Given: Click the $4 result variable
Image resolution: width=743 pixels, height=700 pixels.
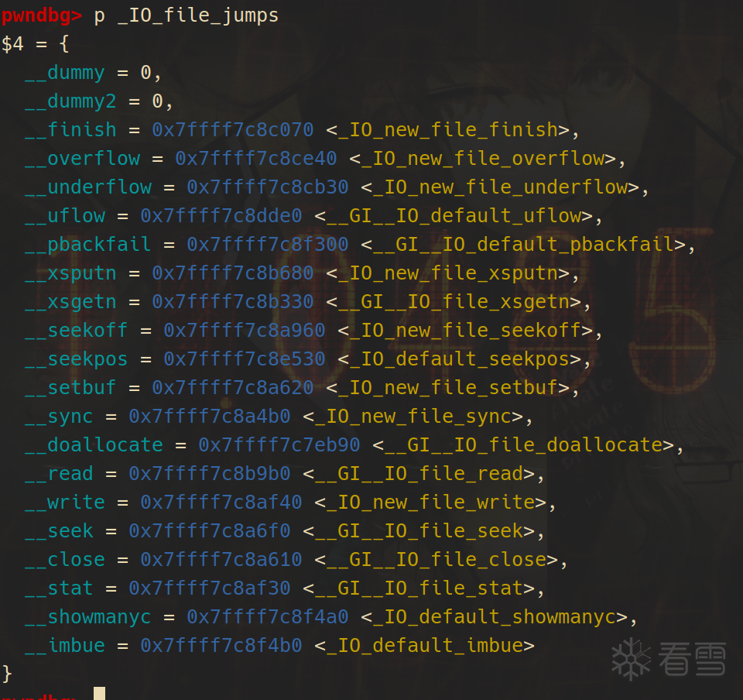Looking at the screenshot, I should pos(12,43).
